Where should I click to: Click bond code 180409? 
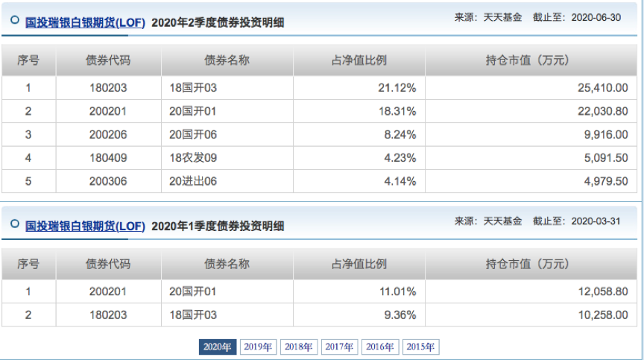pyautogui.click(x=108, y=158)
